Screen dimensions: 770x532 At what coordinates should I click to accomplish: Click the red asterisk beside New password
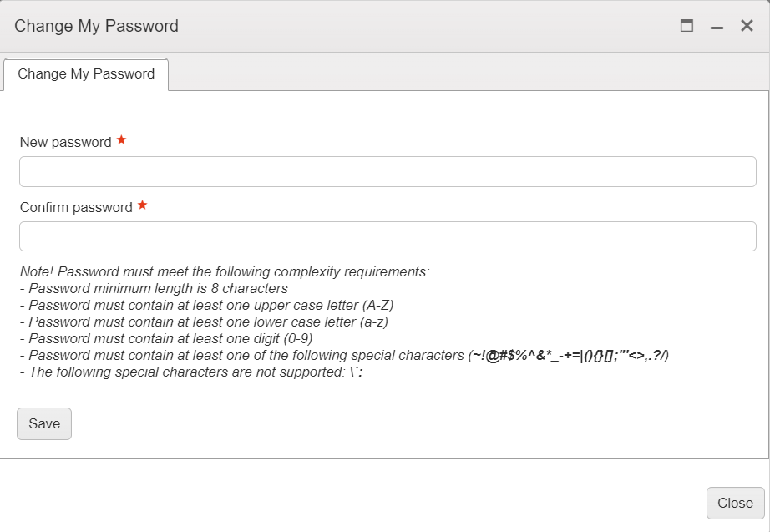(121, 140)
